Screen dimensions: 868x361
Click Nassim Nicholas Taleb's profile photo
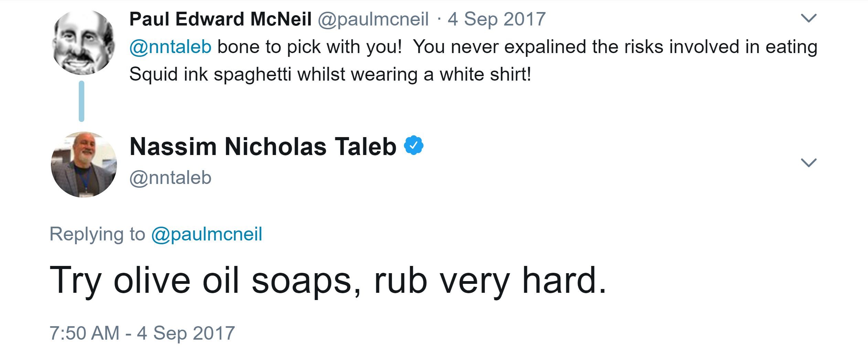[x=84, y=164]
